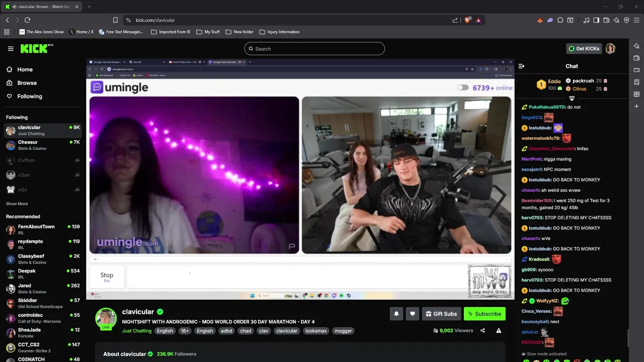Image resolution: width=644 pixels, height=362 pixels.
Task: Reload the page
Action: point(27,20)
